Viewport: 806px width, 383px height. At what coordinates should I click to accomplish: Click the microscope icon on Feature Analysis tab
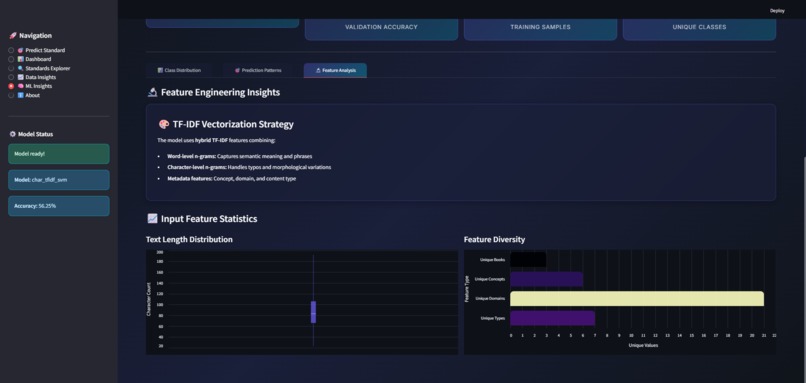click(318, 70)
